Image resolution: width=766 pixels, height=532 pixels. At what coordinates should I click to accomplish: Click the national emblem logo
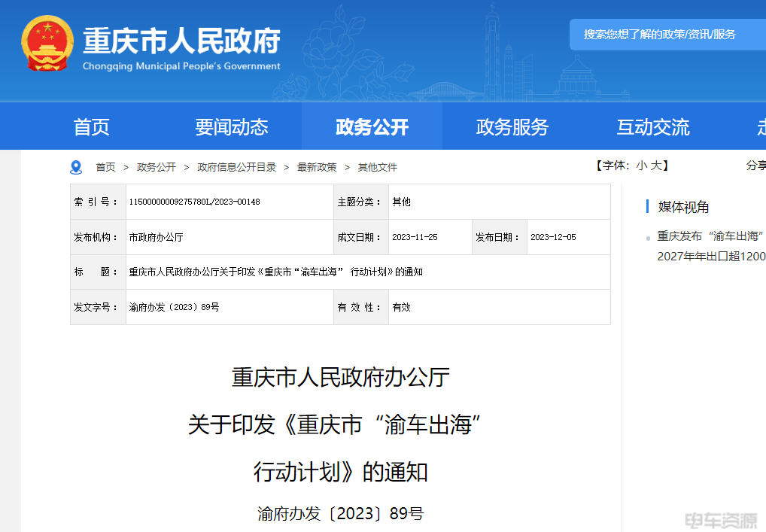click(47, 43)
